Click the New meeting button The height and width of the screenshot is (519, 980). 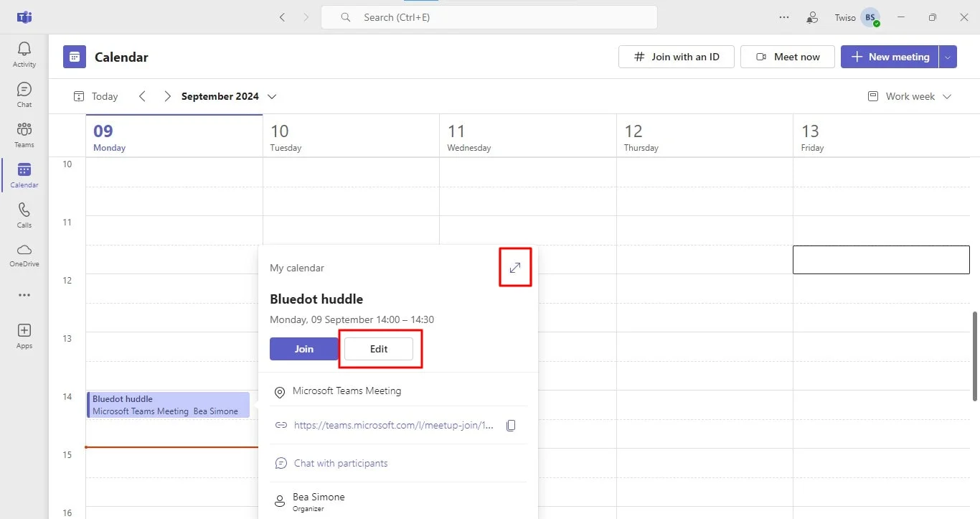(890, 57)
